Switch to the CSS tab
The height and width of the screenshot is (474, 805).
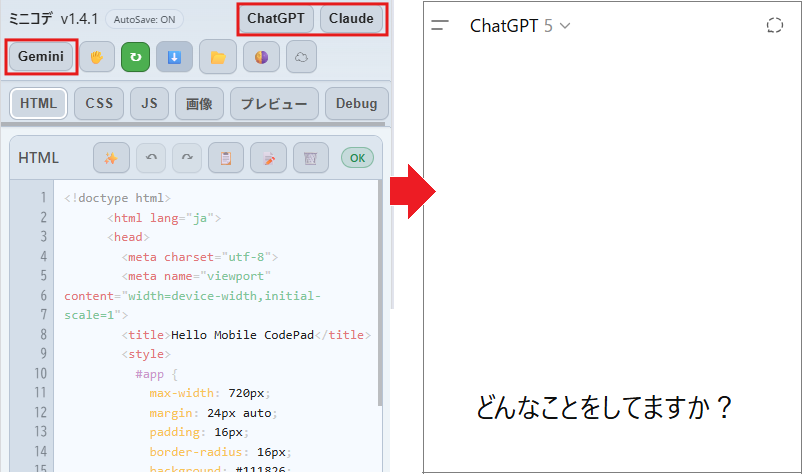pyautogui.click(x=99, y=103)
